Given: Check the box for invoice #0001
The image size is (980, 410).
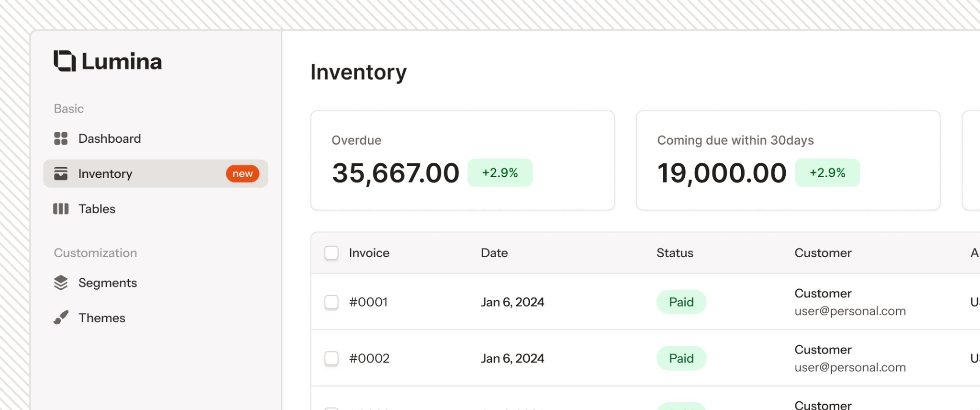Looking at the screenshot, I should [x=332, y=302].
